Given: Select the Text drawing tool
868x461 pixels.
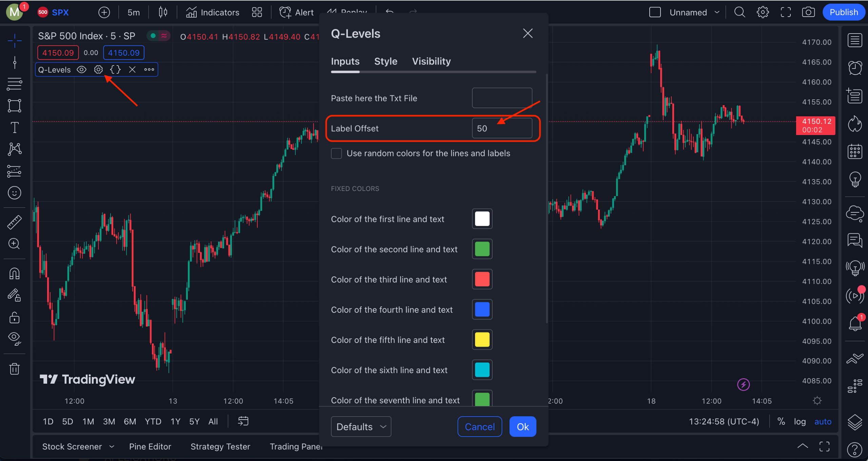Looking at the screenshot, I should [x=14, y=127].
